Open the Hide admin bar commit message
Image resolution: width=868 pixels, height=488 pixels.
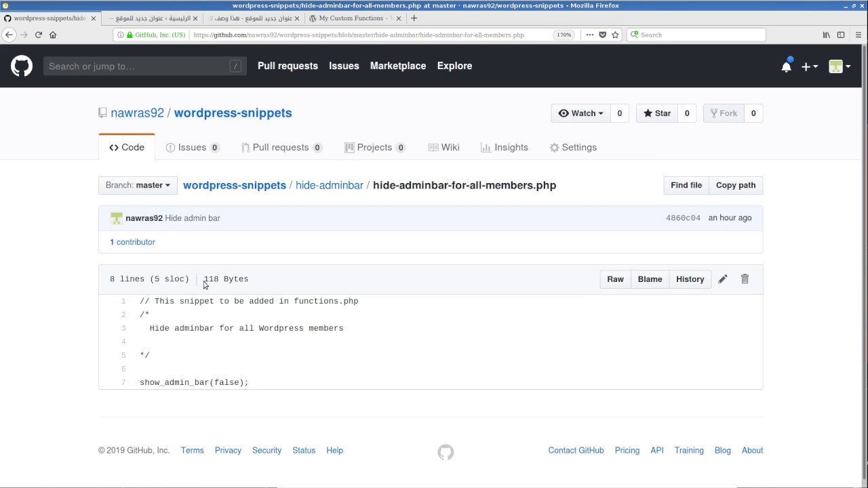click(193, 218)
